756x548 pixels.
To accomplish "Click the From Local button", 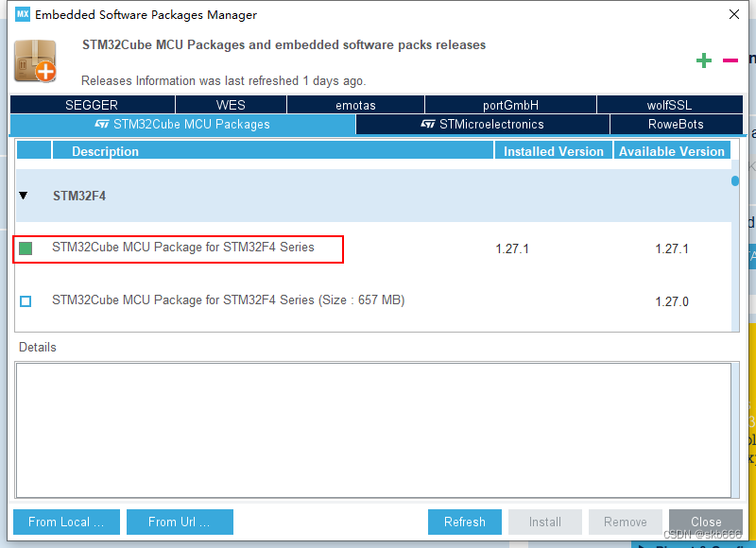I will pos(65,522).
